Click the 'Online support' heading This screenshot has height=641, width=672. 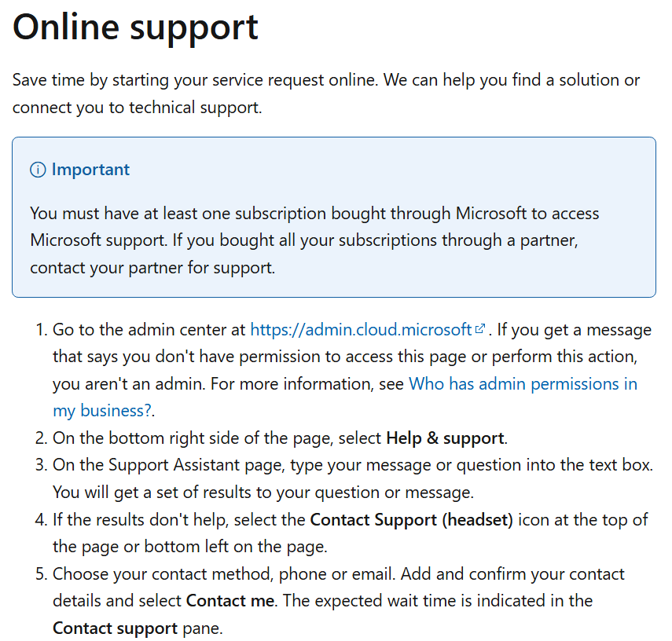(x=135, y=27)
